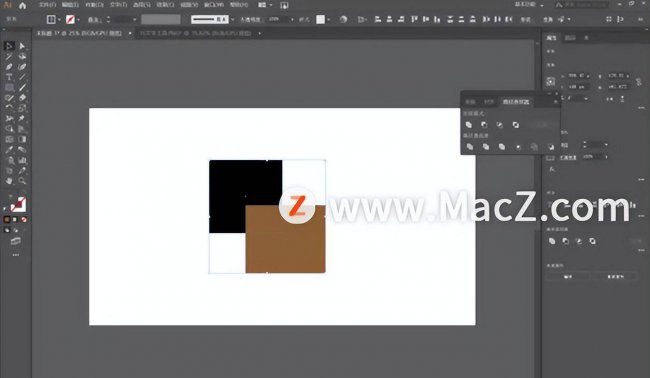Click 形状 Shape button in control bar
This screenshot has height=378, width=650.
(x=525, y=19)
